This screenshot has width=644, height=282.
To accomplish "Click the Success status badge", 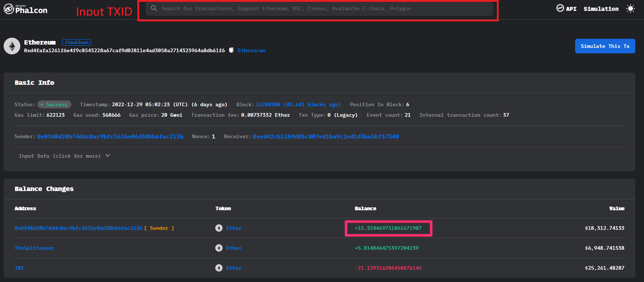I will pyautogui.click(x=54, y=104).
